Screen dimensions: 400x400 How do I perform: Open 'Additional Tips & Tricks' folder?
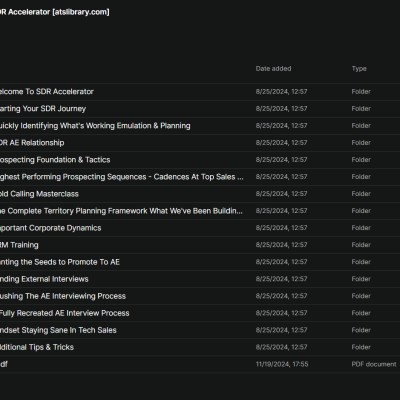coord(200,347)
